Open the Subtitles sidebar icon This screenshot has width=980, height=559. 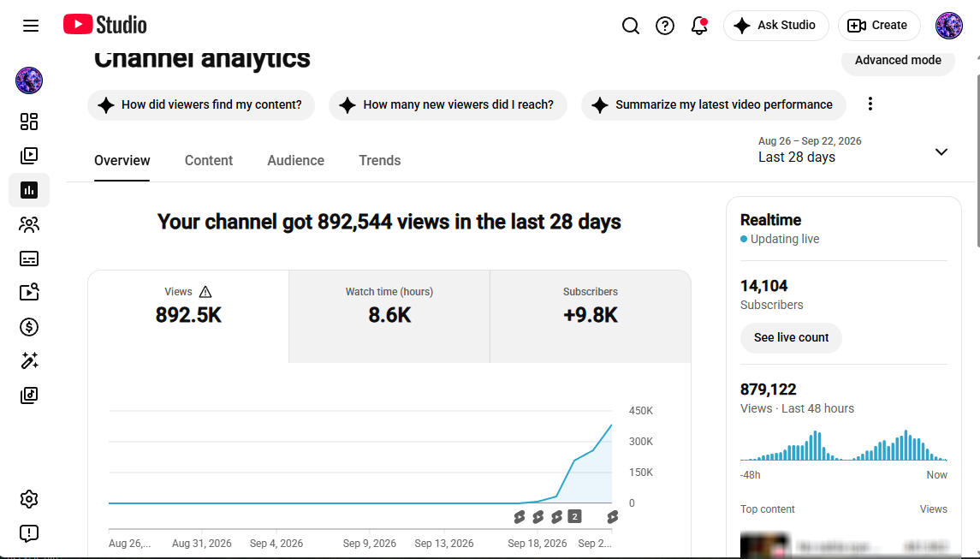click(x=29, y=259)
